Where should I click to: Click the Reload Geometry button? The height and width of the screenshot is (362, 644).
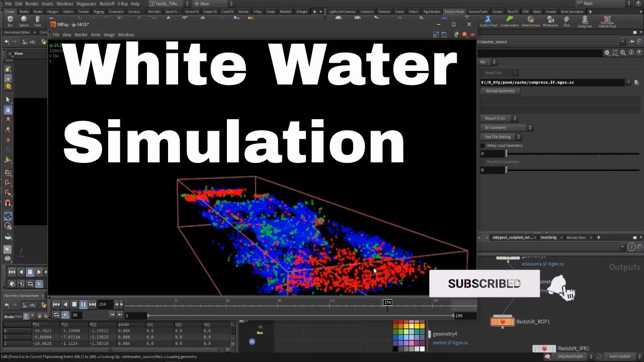pos(500,91)
